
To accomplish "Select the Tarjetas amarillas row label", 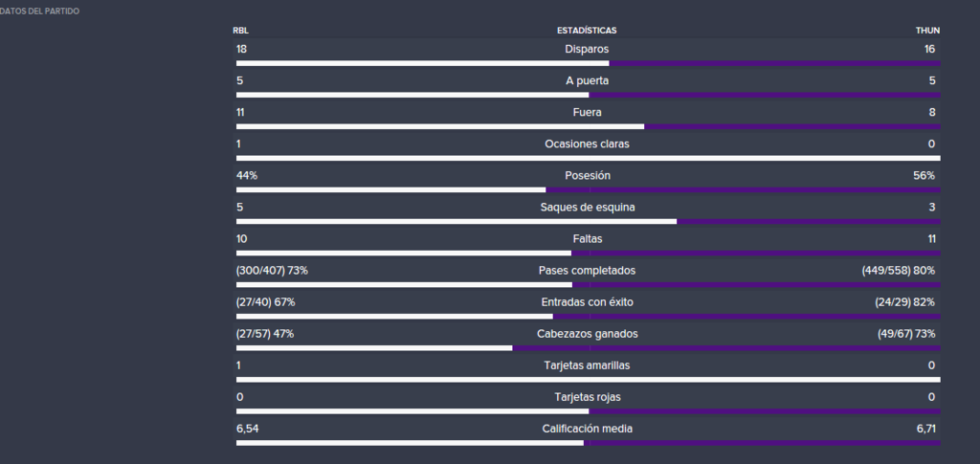I will pyautogui.click(x=587, y=366).
